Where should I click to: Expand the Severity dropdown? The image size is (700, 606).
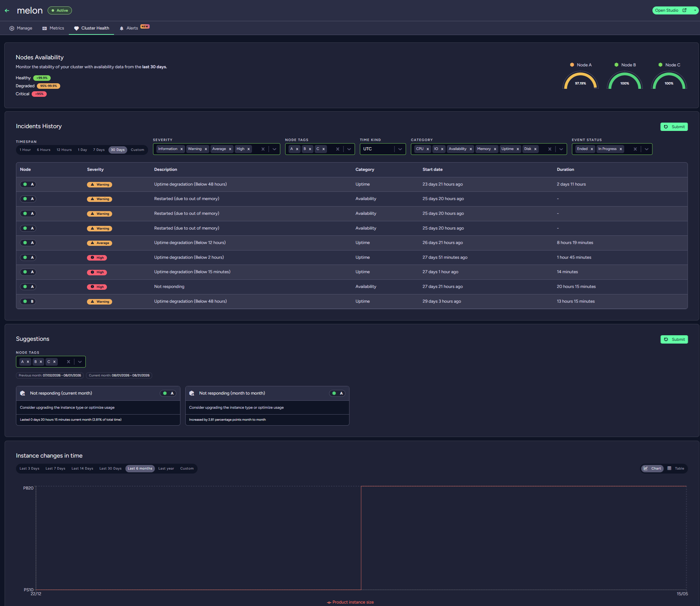[x=274, y=149]
